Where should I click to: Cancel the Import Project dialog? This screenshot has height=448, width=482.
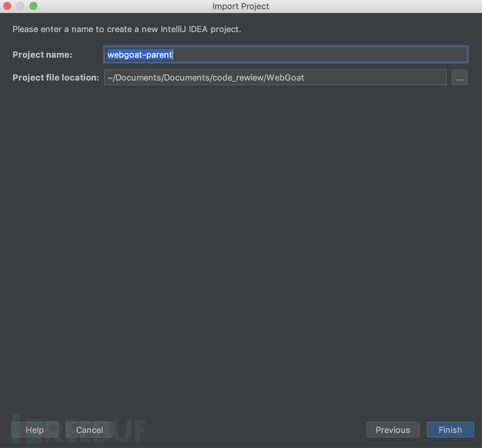89,430
